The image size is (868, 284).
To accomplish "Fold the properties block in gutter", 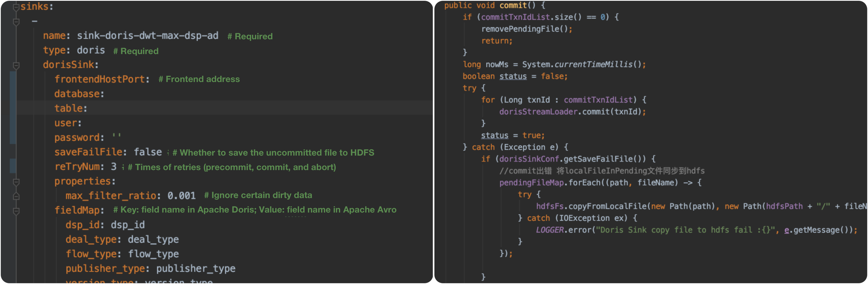I will (x=16, y=182).
